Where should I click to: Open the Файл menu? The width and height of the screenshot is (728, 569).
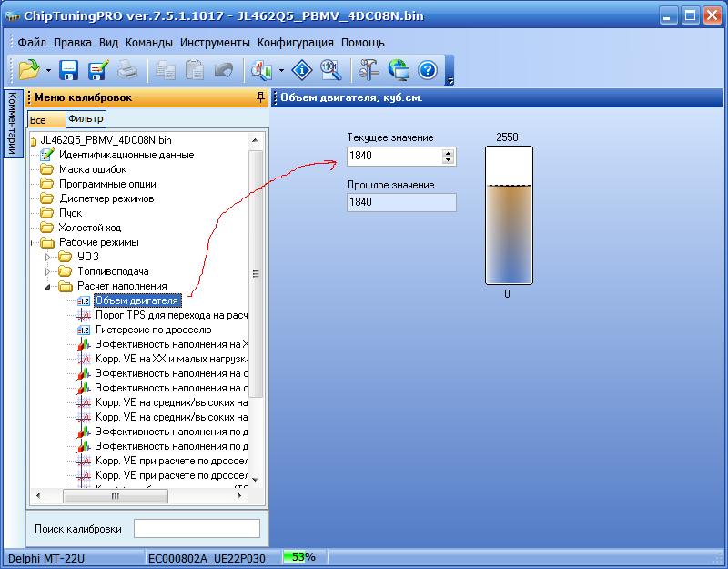coord(32,43)
